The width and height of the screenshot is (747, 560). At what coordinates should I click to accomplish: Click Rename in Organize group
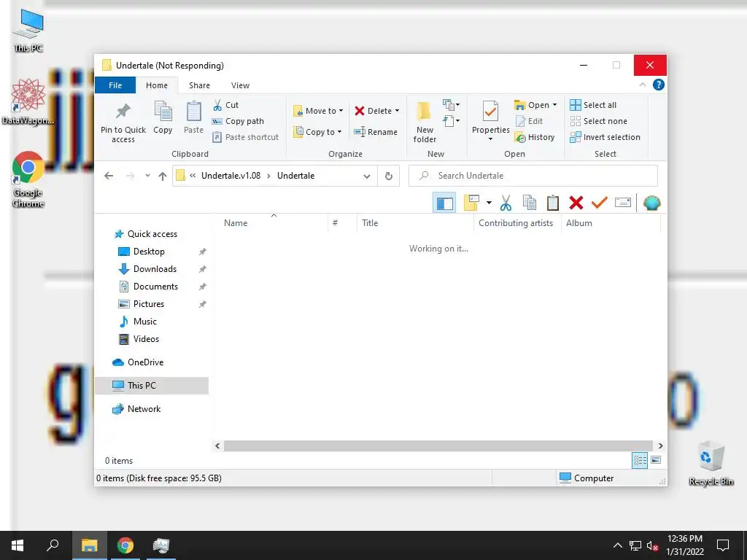376,132
